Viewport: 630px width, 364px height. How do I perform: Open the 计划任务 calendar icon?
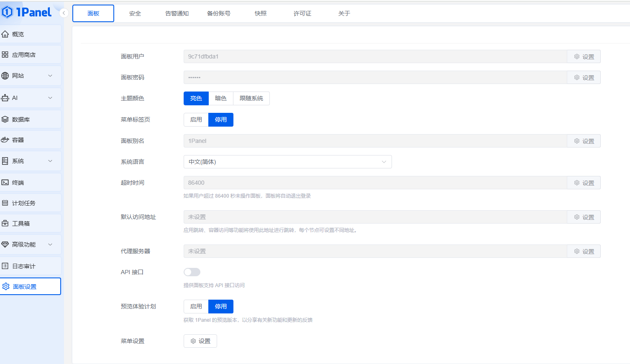[x=5, y=203]
